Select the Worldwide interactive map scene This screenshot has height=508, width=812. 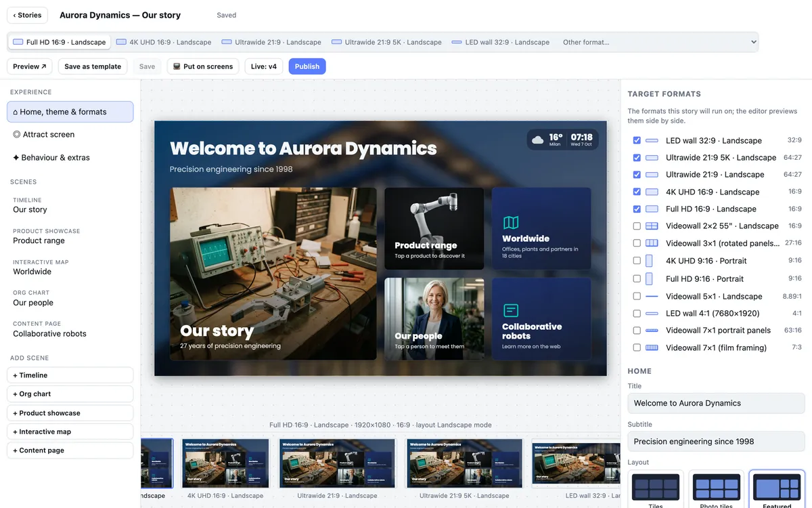[70, 268]
